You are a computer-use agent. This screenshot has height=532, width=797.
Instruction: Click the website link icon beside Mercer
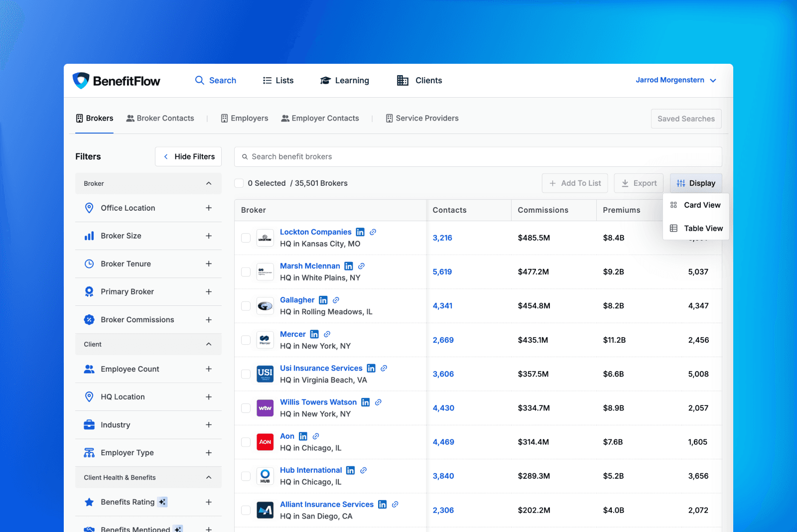pos(327,334)
